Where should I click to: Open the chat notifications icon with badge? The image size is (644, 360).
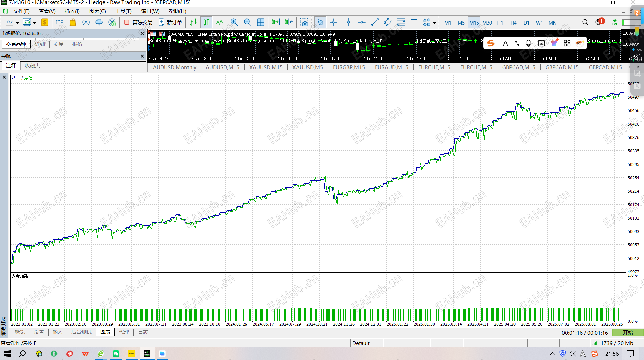pyautogui.click(x=599, y=22)
